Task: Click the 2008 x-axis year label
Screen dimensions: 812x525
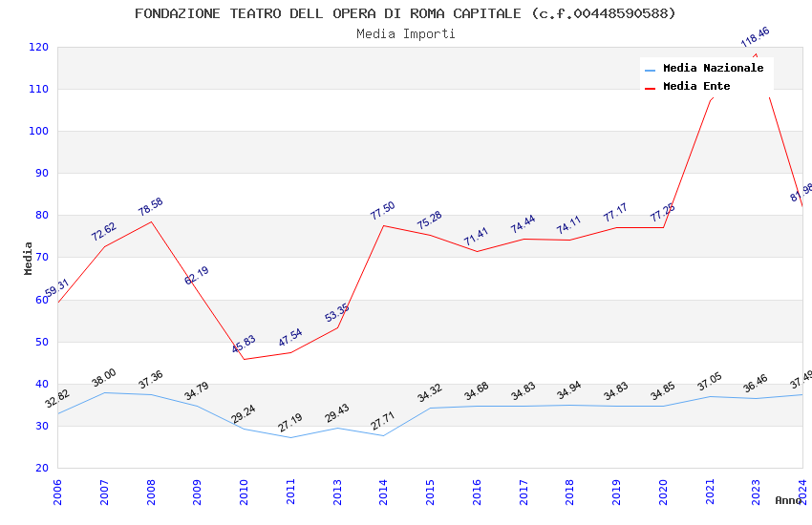Action: point(151,492)
